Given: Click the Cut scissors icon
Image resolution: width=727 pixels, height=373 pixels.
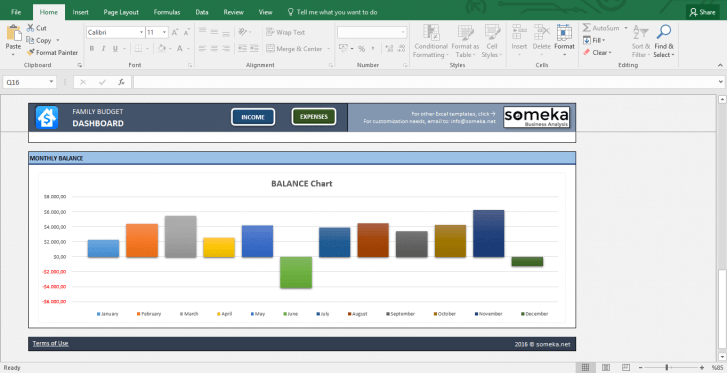Looking at the screenshot, I should tap(31, 28).
